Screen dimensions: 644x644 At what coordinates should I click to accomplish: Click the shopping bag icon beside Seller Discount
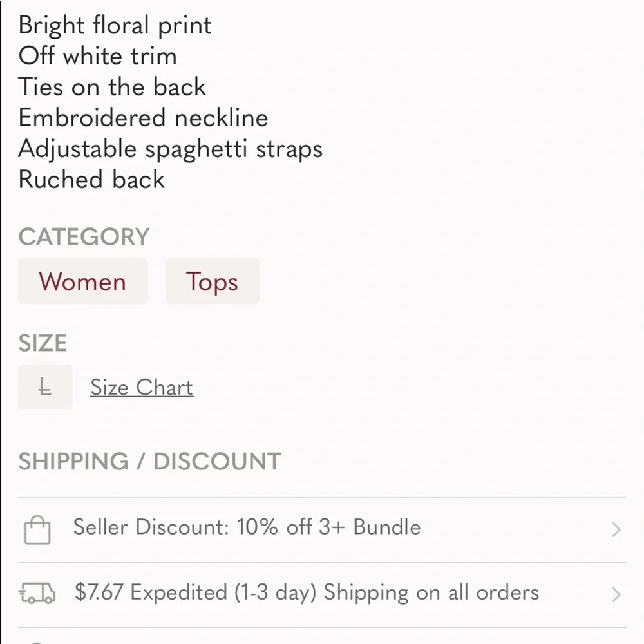pos(37,530)
